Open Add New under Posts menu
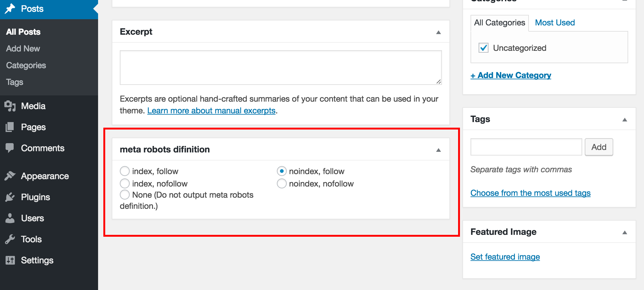 [x=23, y=49]
